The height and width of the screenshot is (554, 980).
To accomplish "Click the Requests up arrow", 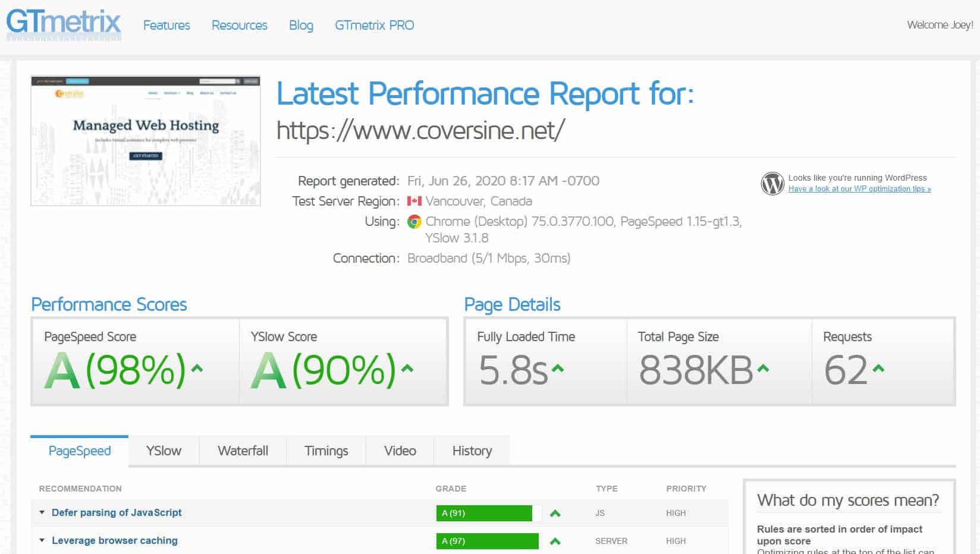I will tap(878, 369).
